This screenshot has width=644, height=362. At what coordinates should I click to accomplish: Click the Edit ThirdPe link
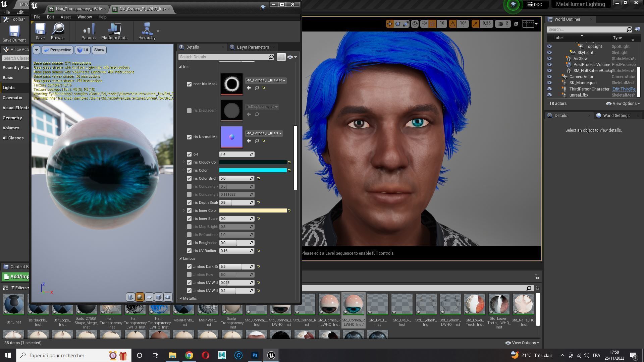tap(624, 89)
